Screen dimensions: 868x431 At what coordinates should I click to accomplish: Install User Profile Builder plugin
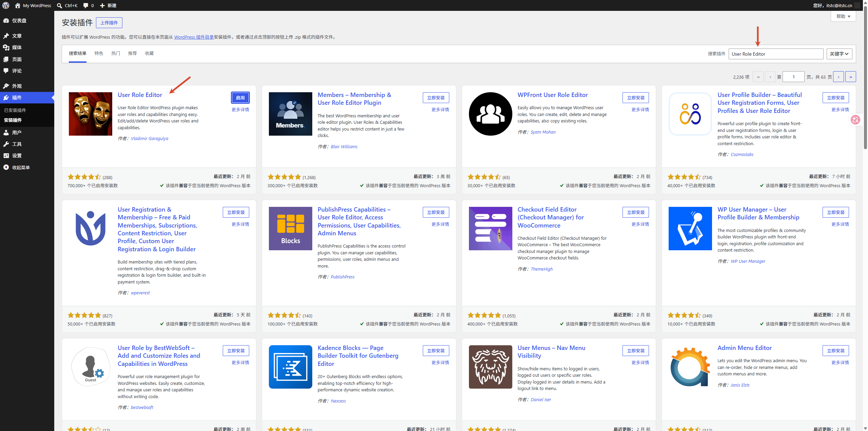[x=836, y=98]
